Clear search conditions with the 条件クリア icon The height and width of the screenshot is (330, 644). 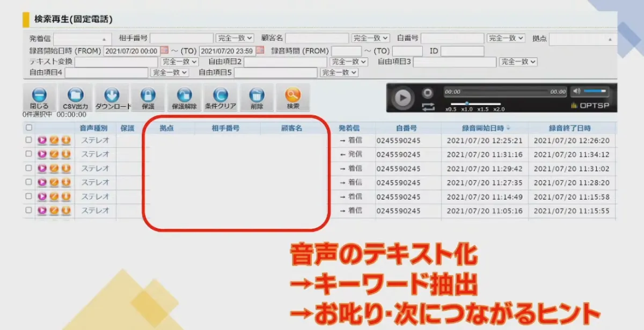pos(221,96)
